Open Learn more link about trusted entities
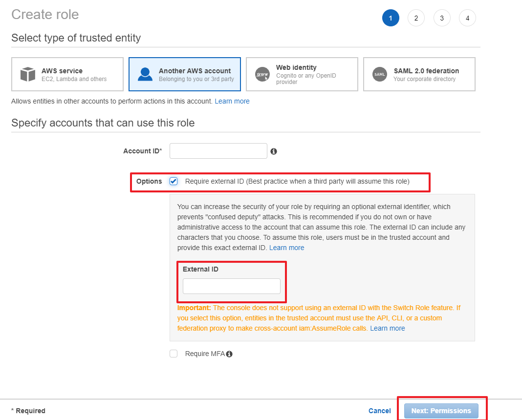This screenshot has height=420, width=522. 232,101
